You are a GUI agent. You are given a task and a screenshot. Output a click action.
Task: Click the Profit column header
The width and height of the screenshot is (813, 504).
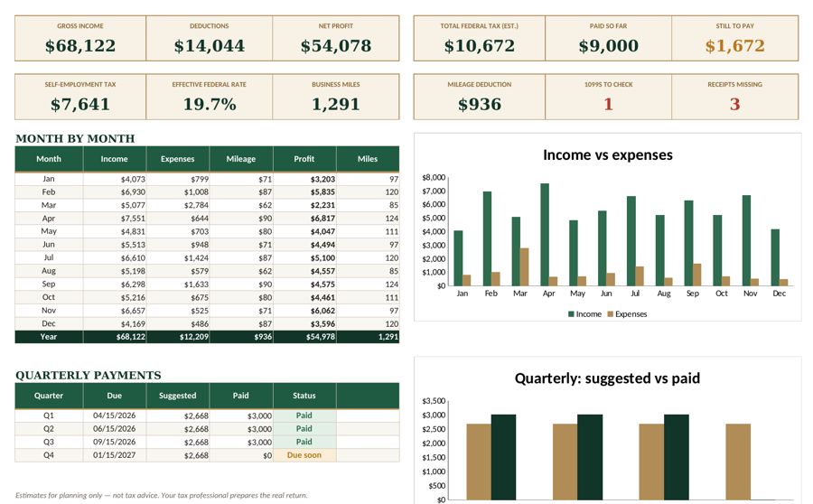coord(304,159)
